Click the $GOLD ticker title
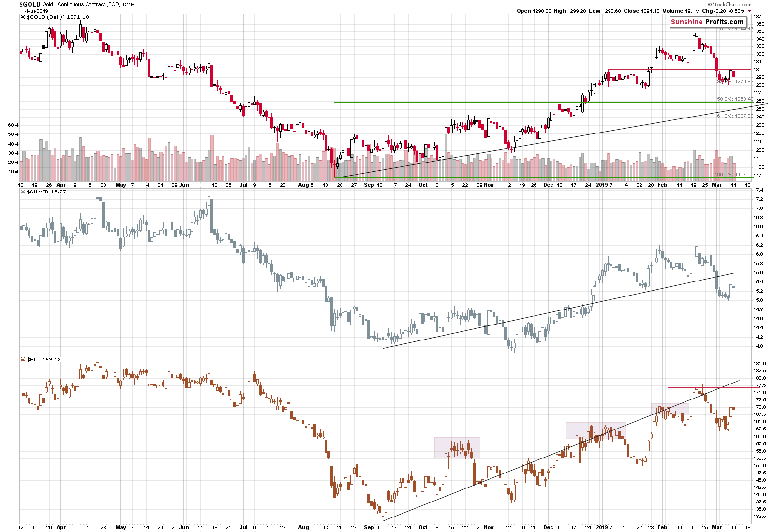 [x=30, y=4]
